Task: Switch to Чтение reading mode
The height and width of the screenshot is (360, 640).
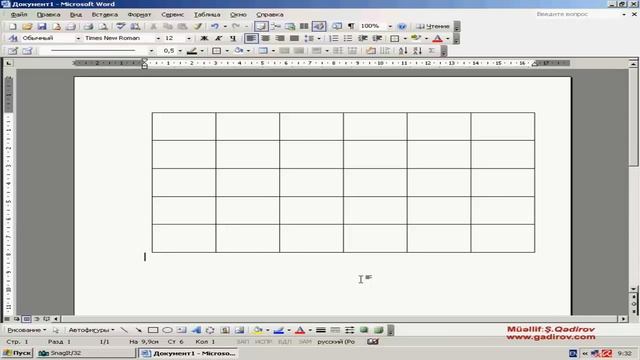Action: (433, 27)
